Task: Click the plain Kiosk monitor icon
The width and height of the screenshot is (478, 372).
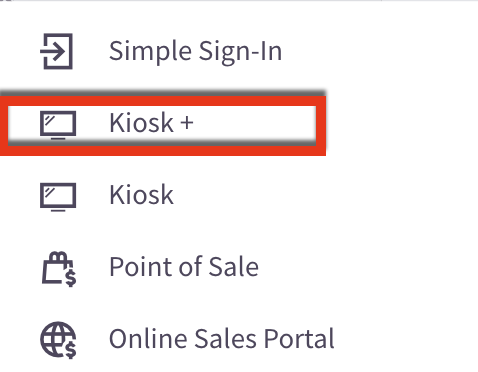Action: [x=58, y=197]
